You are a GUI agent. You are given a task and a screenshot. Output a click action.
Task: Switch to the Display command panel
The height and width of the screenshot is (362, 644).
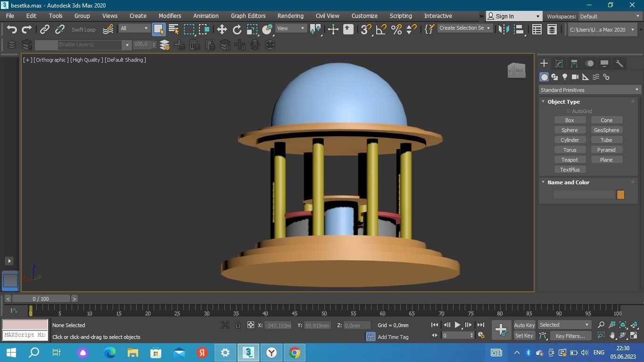[604, 63]
